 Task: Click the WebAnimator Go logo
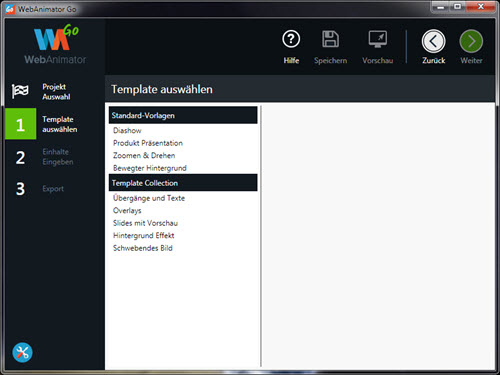[55, 44]
